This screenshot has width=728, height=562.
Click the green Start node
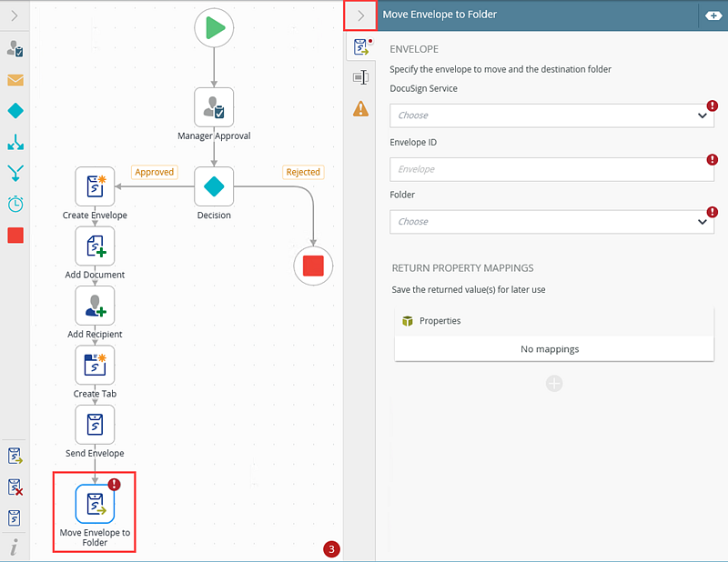214,29
